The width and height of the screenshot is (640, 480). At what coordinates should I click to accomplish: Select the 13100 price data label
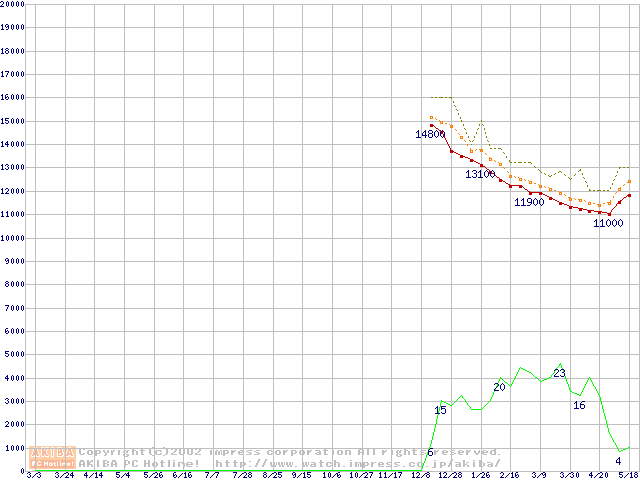pyautogui.click(x=480, y=175)
